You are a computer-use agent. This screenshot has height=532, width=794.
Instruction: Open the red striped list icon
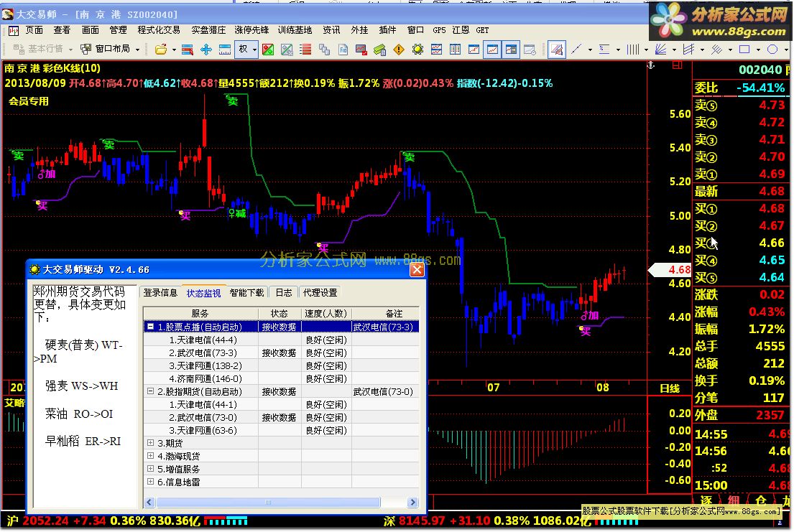coord(305,50)
